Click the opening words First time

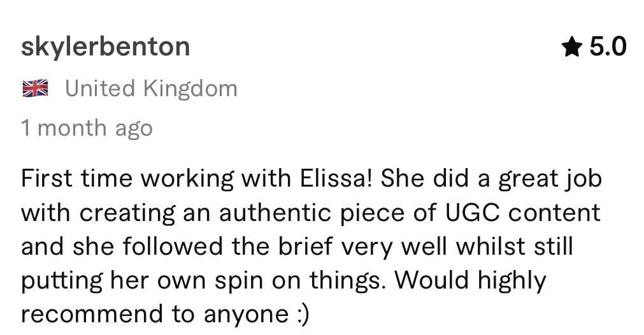coord(77,178)
